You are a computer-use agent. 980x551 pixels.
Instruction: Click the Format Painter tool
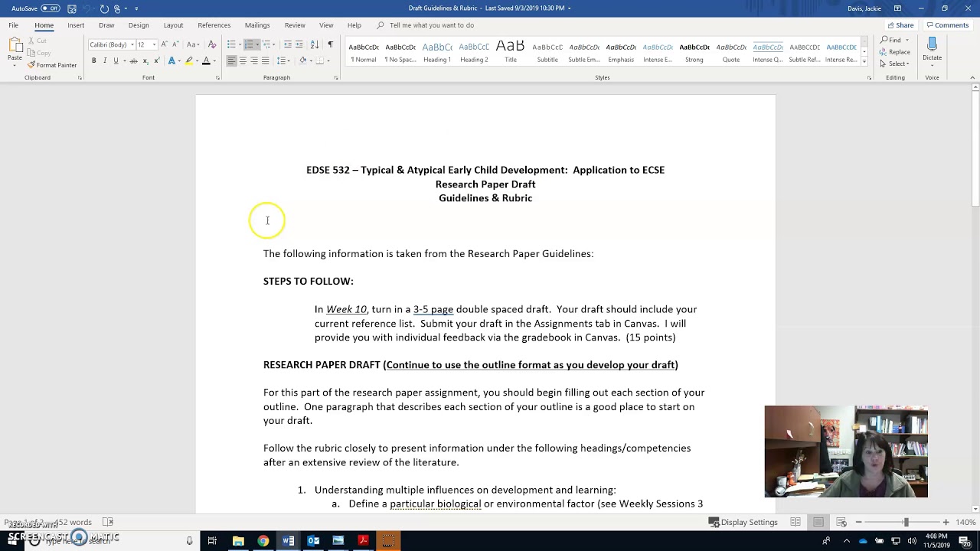(x=52, y=65)
